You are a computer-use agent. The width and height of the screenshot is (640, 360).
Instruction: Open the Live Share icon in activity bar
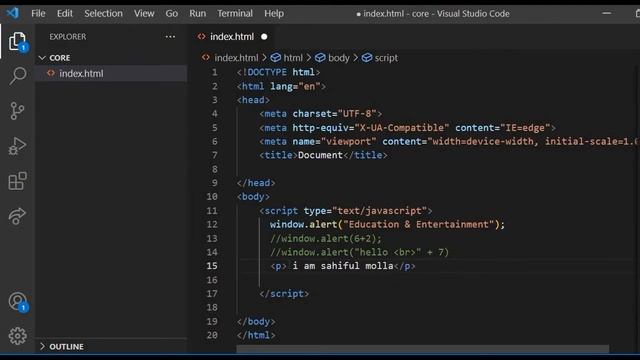click(17, 216)
